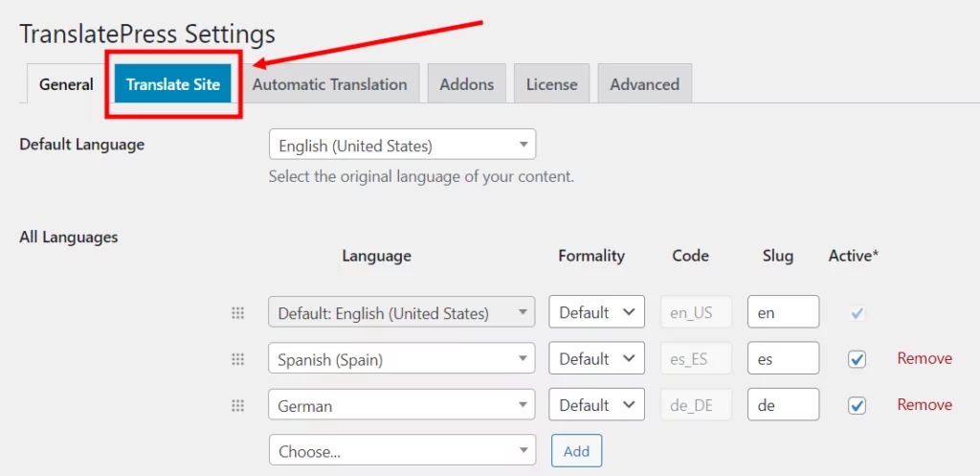
Task: Open the Formality dropdown for Spanish
Action: click(x=596, y=359)
